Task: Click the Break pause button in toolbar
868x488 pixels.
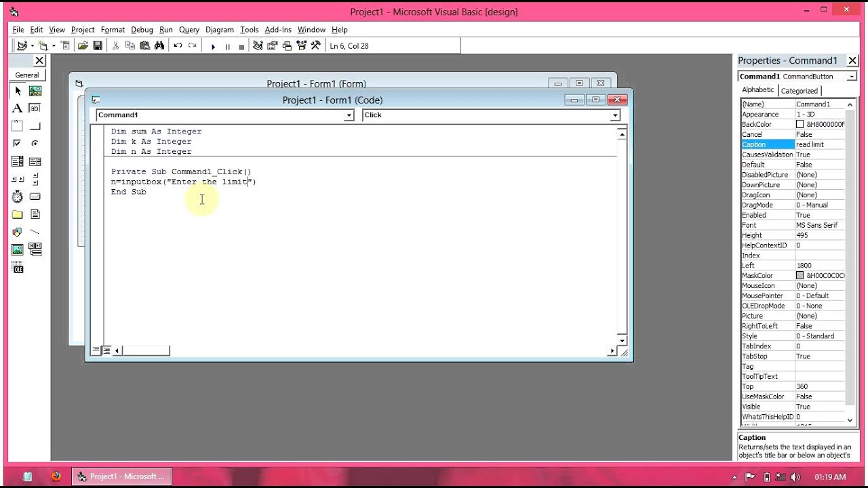Action: coord(227,46)
